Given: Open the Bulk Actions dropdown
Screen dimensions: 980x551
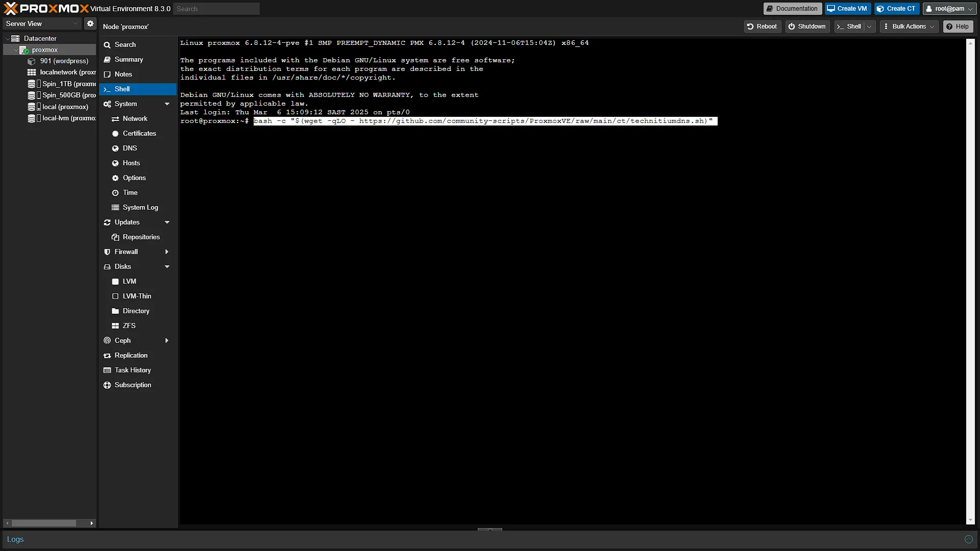Looking at the screenshot, I should (x=909, y=27).
